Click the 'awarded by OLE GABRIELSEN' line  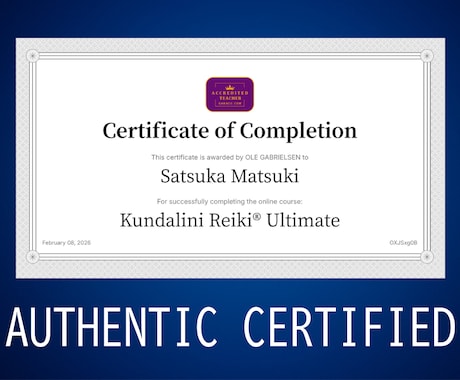click(x=230, y=157)
